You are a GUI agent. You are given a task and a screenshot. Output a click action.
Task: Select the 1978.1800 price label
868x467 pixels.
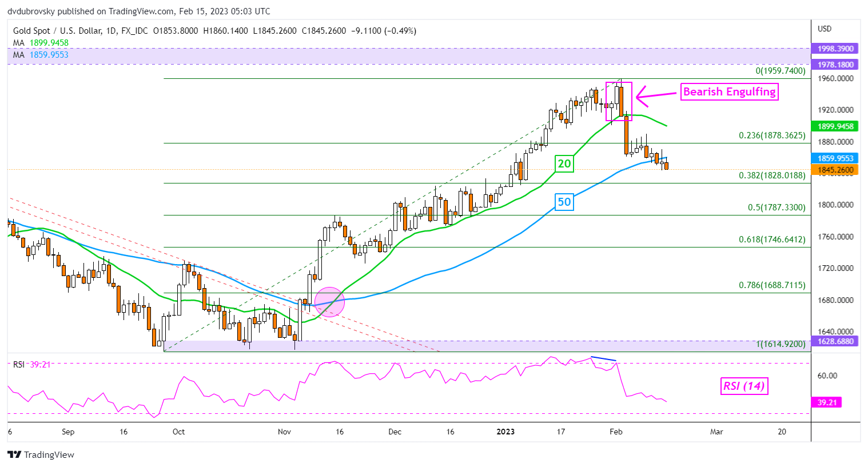click(835, 65)
